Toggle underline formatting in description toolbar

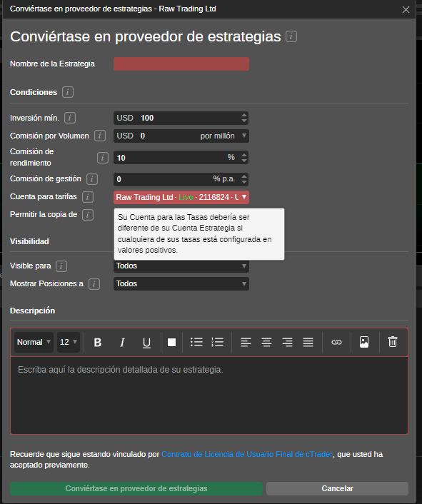(146, 343)
